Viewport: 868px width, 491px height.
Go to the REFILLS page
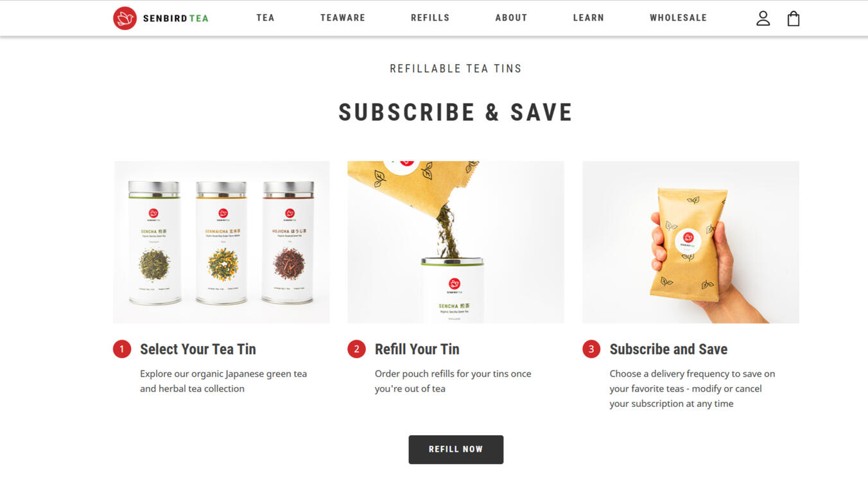coord(430,18)
